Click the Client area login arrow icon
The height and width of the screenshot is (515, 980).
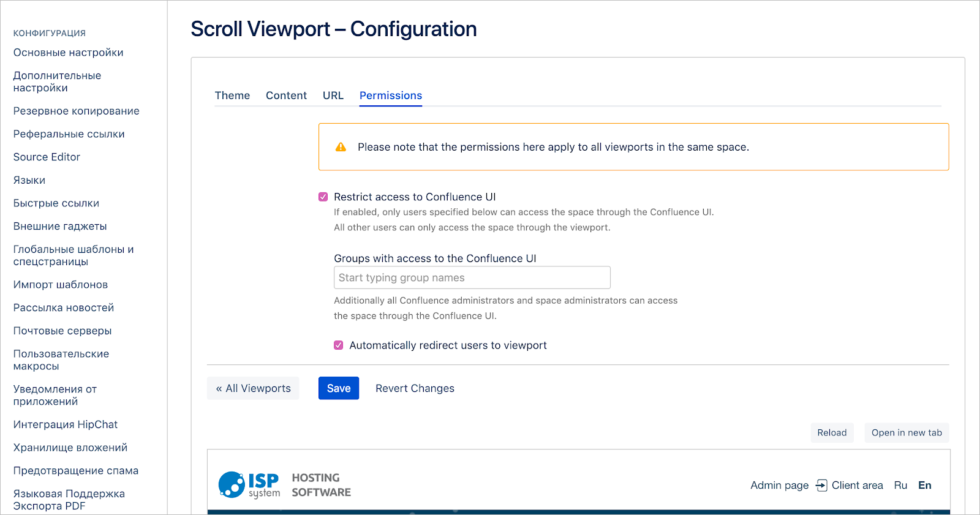point(821,486)
